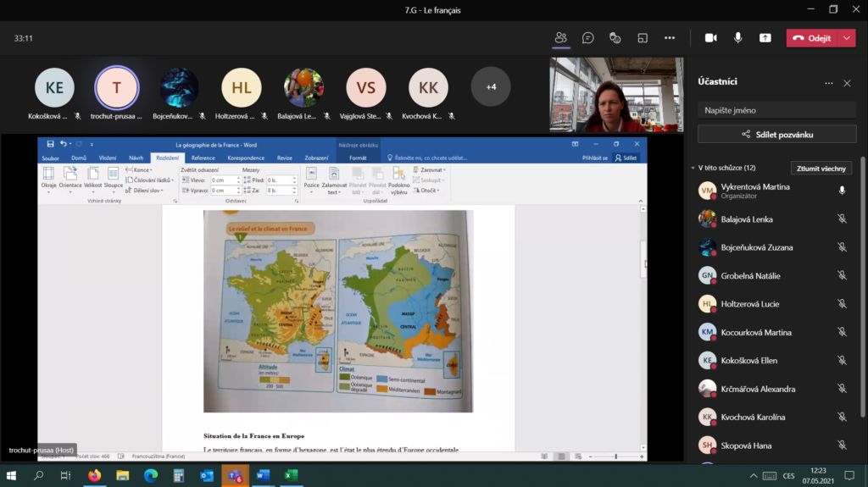Hide the participants list via people icon
Viewport: 868px width, 487px height.
560,38
